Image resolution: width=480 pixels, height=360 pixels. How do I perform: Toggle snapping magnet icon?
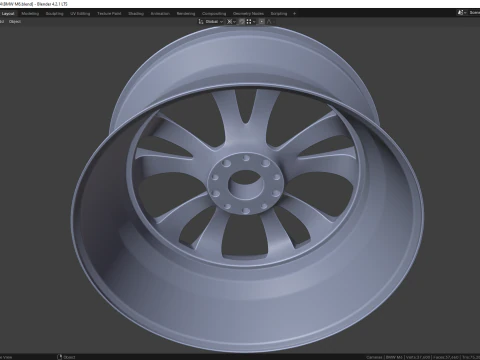[x=242, y=22]
